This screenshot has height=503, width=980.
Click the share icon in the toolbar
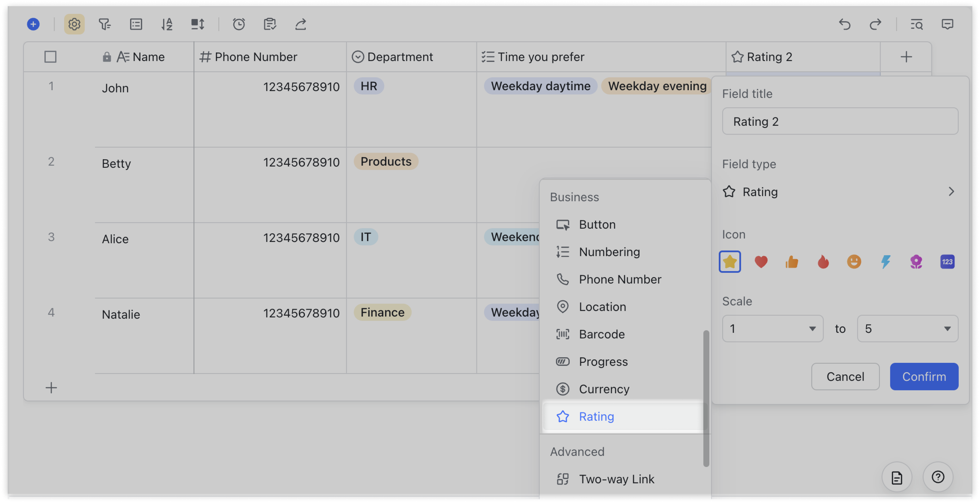pos(300,24)
